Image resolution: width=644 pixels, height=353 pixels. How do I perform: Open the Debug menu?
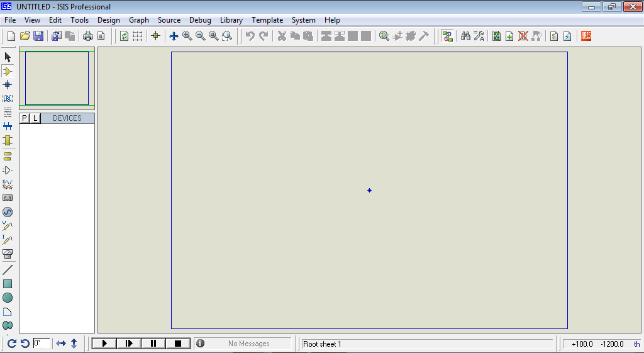[200, 20]
